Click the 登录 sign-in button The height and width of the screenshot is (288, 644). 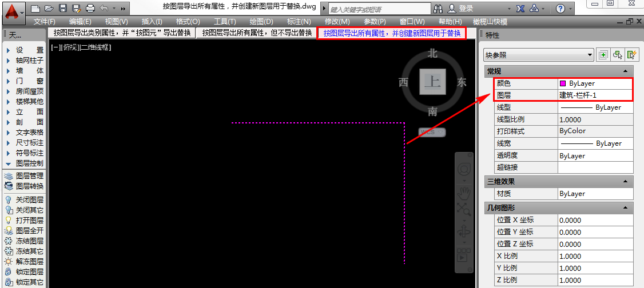(x=460, y=8)
